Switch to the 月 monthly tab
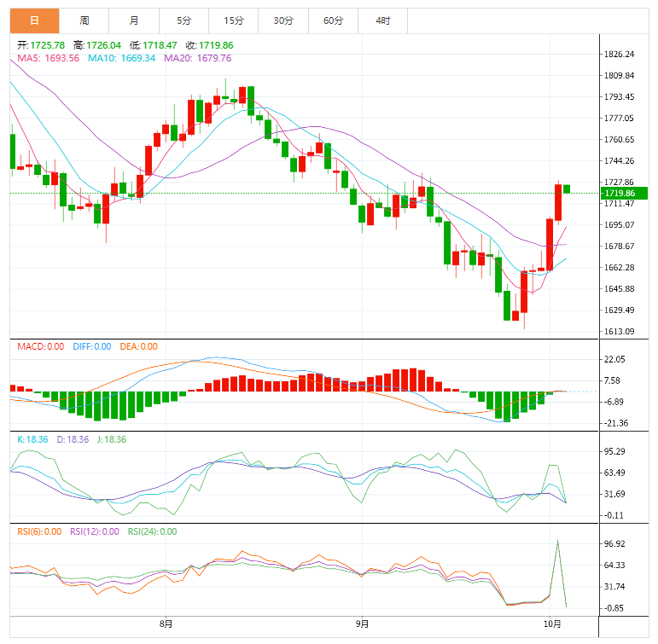This screenshot has height=644, width=658. click(x=134, y=20)
